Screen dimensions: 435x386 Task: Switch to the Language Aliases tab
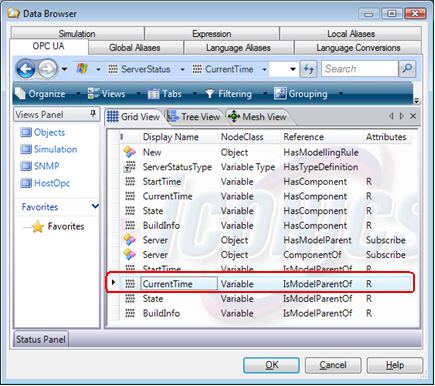click(x=238, y=48)
